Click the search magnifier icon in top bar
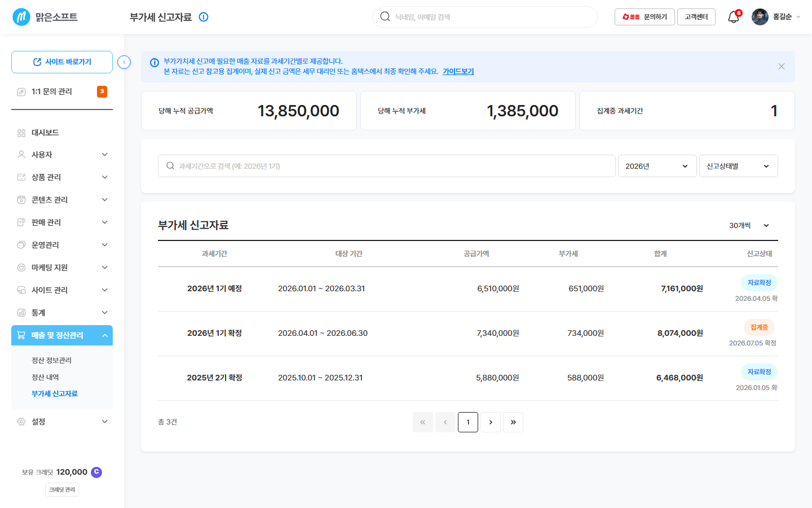 385,16
